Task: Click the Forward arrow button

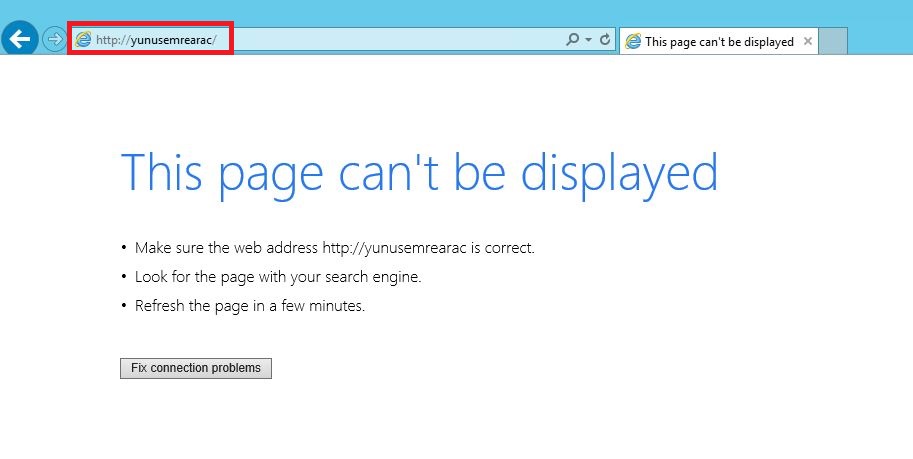Action: pyautogui.click(x=53, y=40)
